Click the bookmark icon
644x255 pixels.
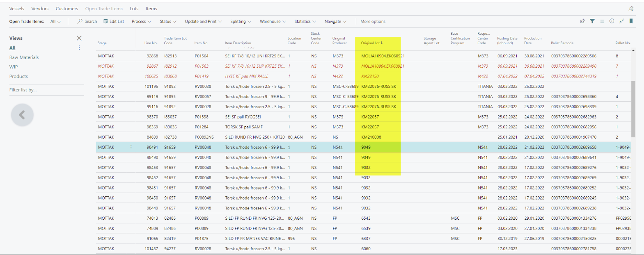(x=631, y=21)
